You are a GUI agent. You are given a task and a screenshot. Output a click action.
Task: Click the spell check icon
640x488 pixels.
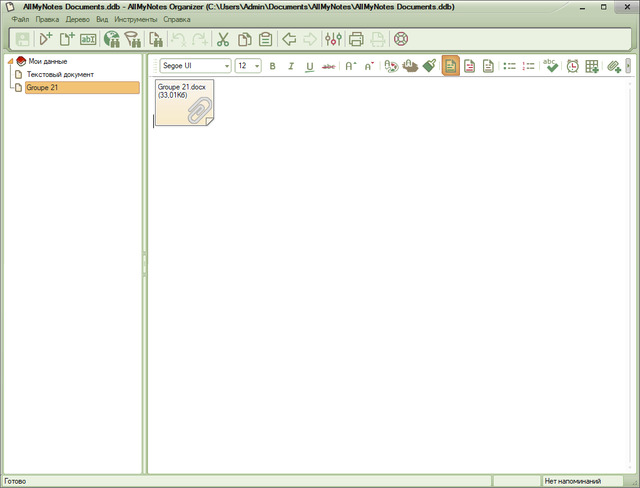pos(550,66)
